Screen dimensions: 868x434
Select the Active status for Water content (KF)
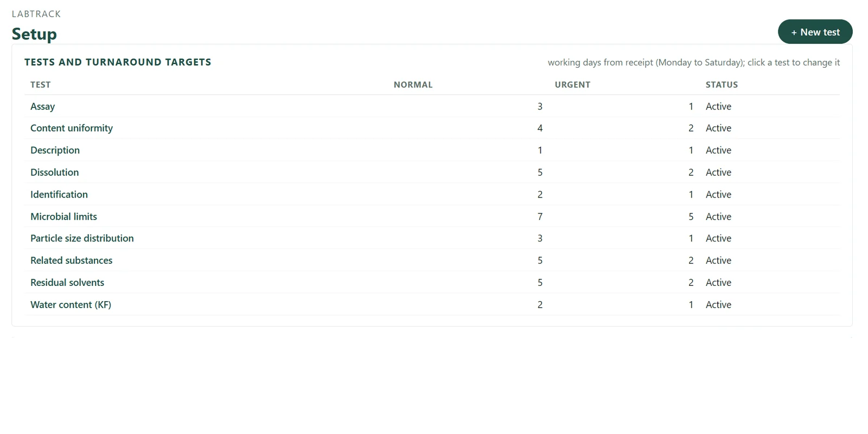pos(718,305)
